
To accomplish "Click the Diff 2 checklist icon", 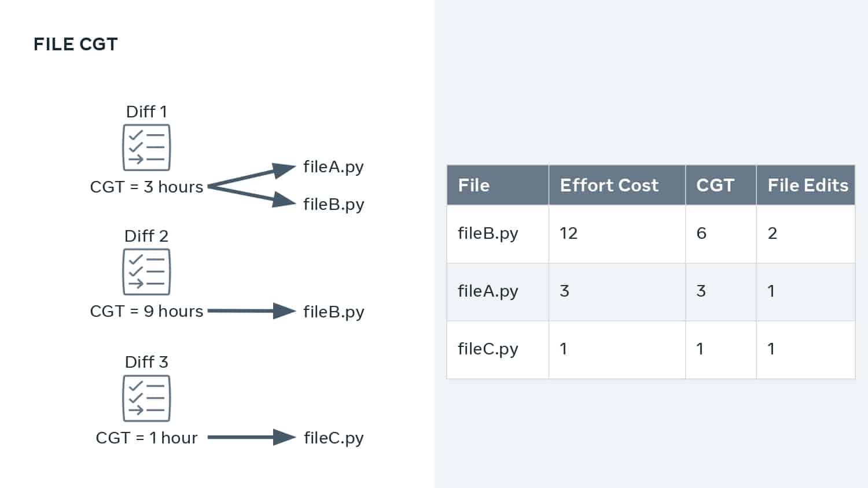I will [146, 272].
